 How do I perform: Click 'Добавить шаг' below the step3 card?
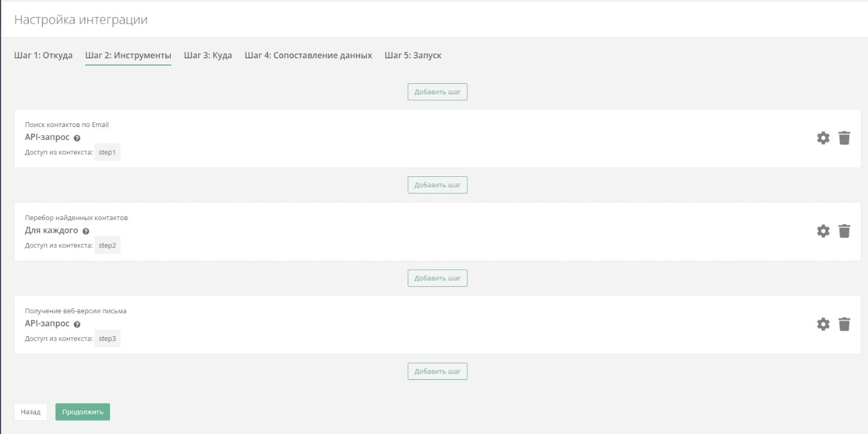pyautogui.click(x=437, y=371)
